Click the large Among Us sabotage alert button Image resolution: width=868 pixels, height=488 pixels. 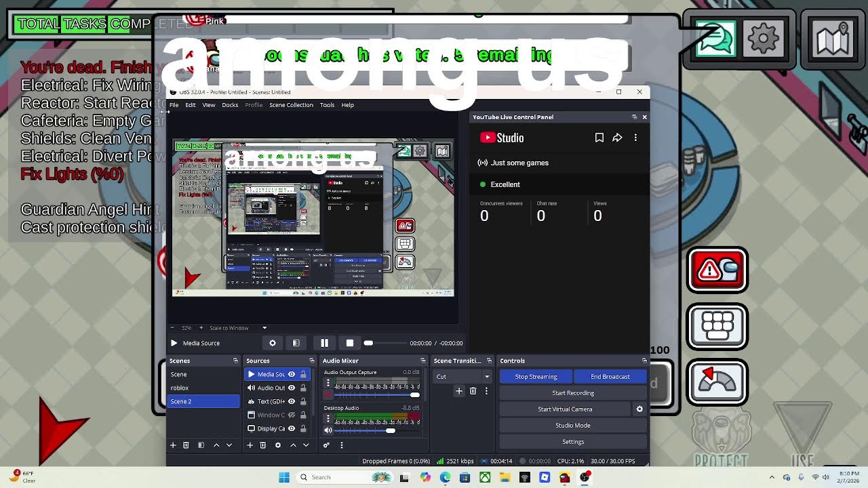717,270
